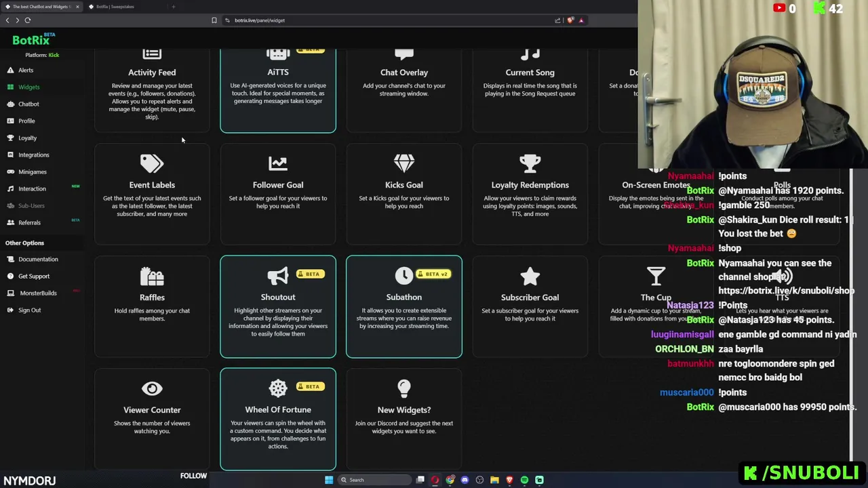Open the Subathon clock widget
Image resolution: width=868 pixels, height=488 pixels.
tap(404, 306)
